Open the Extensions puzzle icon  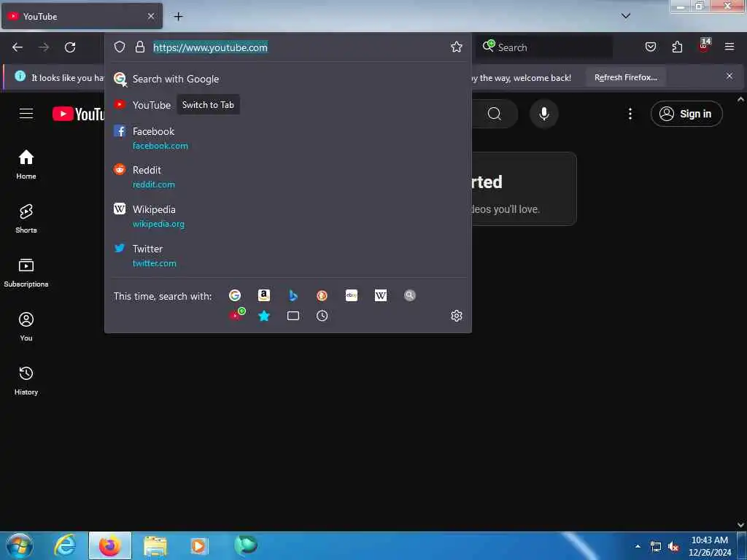[x=677, y=47]
